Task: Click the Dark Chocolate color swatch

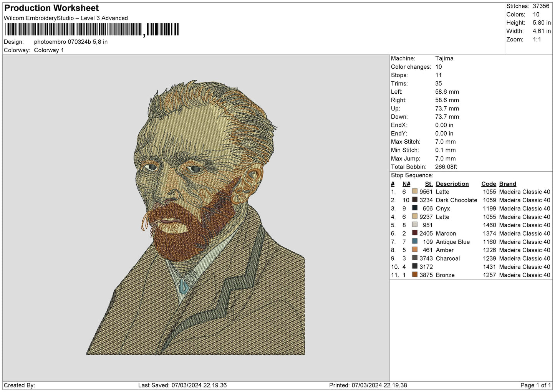Action: click(415, 200)
